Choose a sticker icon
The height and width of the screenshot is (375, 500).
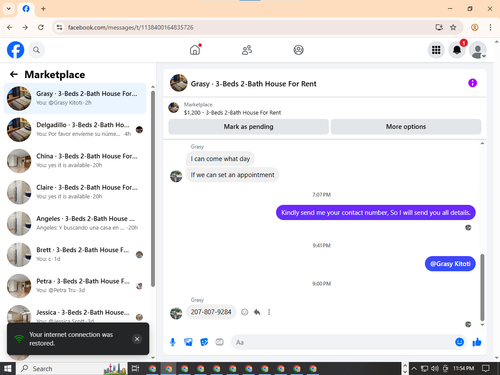tap(204, 342)
